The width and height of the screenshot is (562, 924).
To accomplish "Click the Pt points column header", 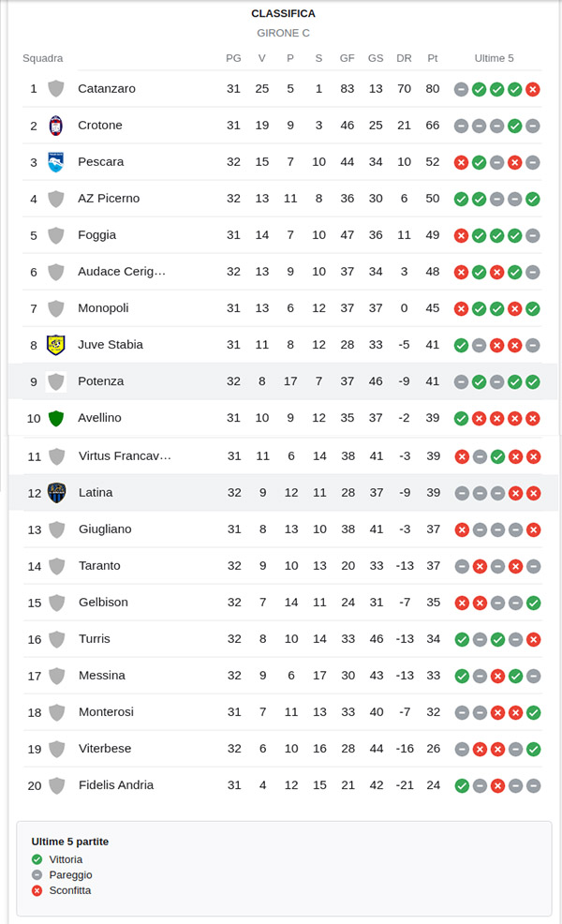I will (433, 58).
